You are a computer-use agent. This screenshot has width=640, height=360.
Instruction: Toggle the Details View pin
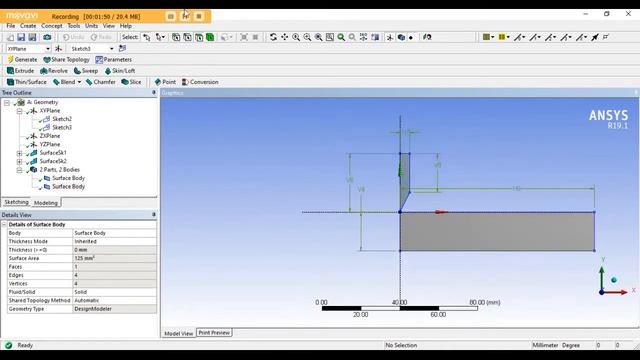tap(154, 215)
